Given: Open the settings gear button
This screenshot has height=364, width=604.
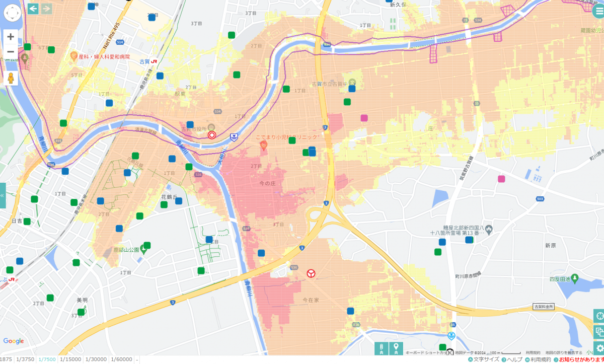Looking at the screenshot, I should (599, 348).
